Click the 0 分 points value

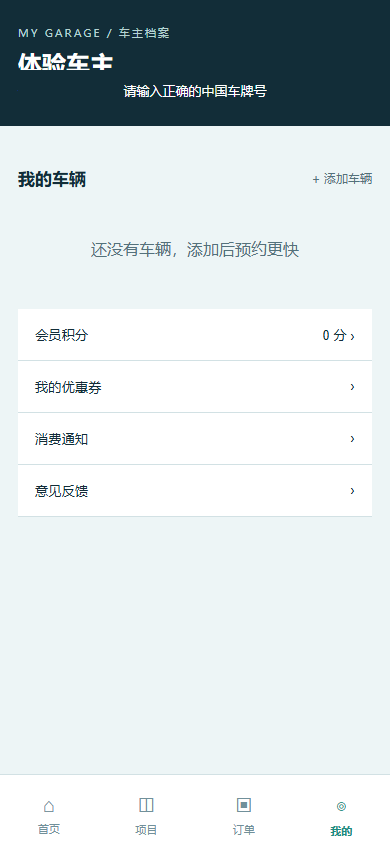click(x=334, y=335)
